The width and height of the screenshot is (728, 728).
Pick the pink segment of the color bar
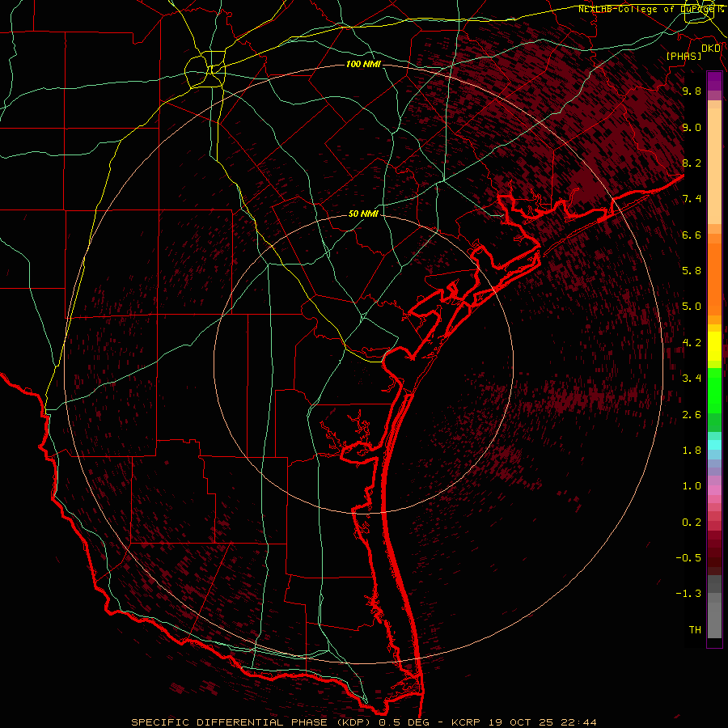714,490
